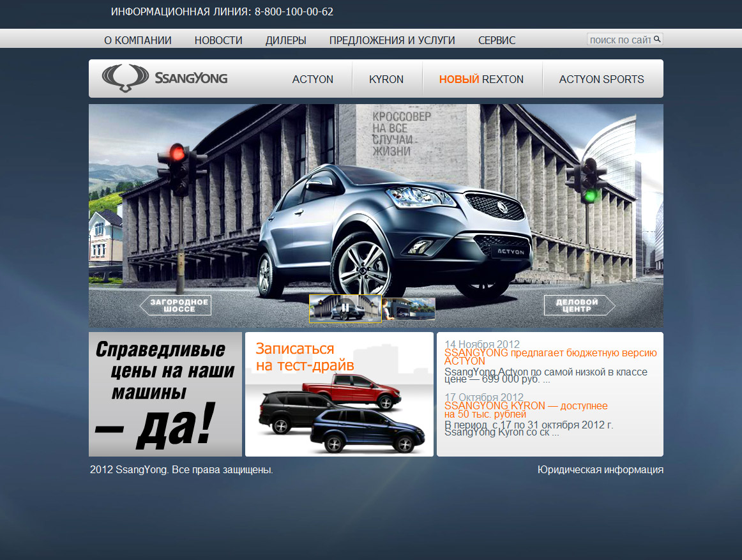Open the Дилеры menu item
742x560 pixels.
[x=286, y=40]
